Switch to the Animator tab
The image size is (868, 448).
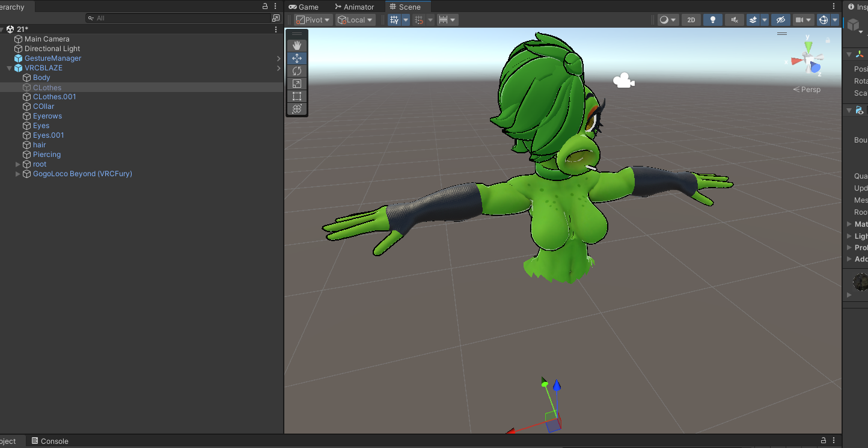[353, 7]
